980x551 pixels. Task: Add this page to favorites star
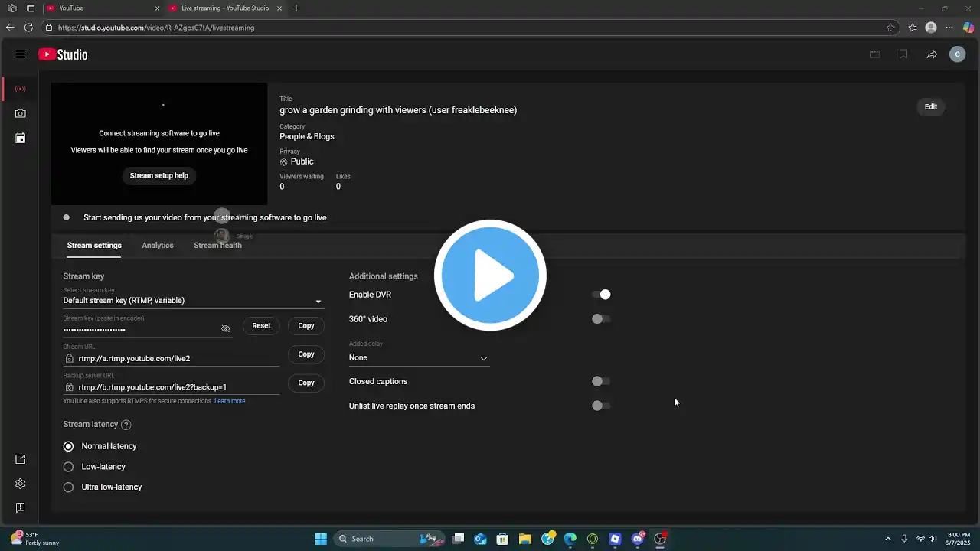pos(890,28)
